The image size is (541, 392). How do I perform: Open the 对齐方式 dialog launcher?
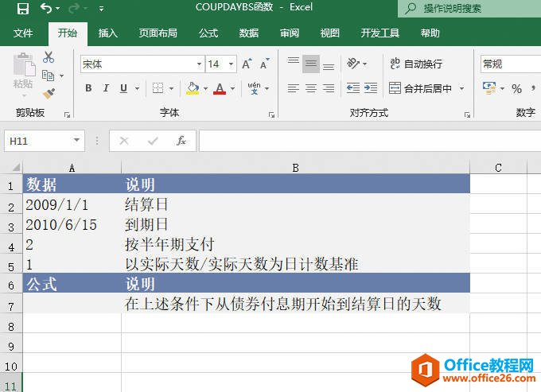(467, 114)
